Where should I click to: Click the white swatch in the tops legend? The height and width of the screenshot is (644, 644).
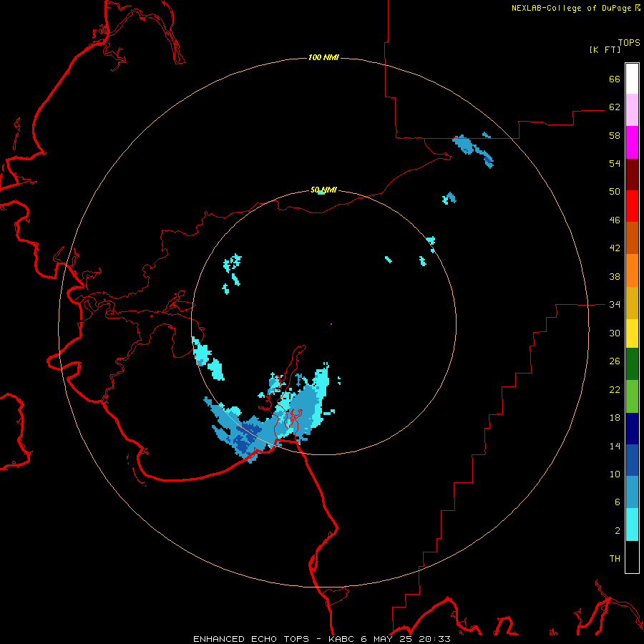[x=632, y=79]
